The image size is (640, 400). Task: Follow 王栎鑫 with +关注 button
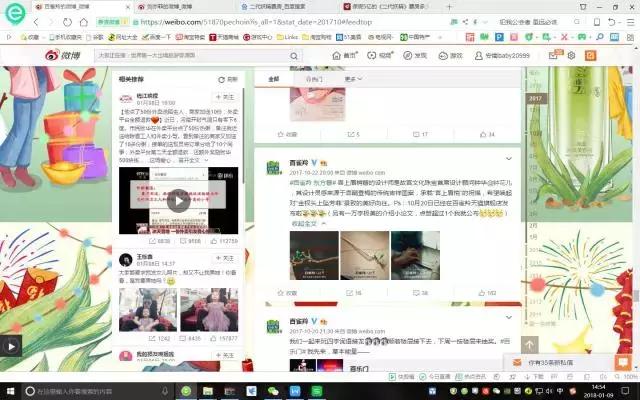click(x=225, y=258)
